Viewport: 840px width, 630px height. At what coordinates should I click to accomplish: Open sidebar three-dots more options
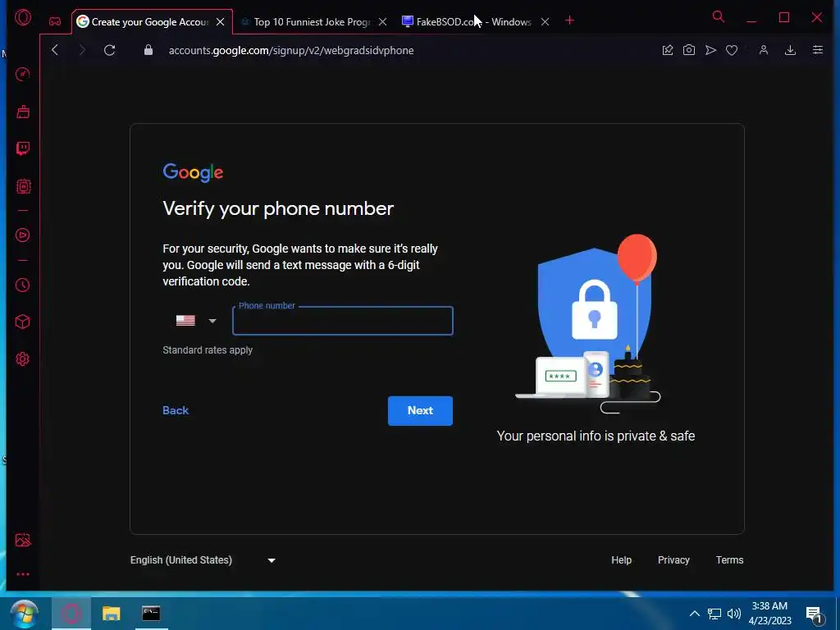22,574
